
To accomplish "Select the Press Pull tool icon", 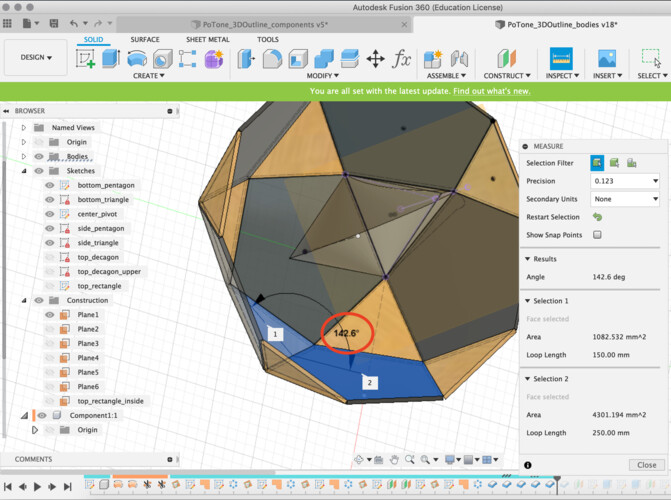I will pos(246,59).
